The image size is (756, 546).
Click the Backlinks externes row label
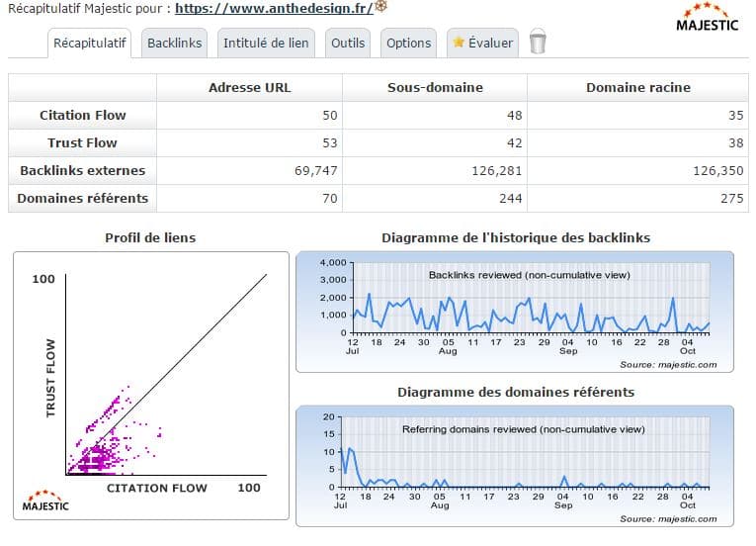[82, 170]
